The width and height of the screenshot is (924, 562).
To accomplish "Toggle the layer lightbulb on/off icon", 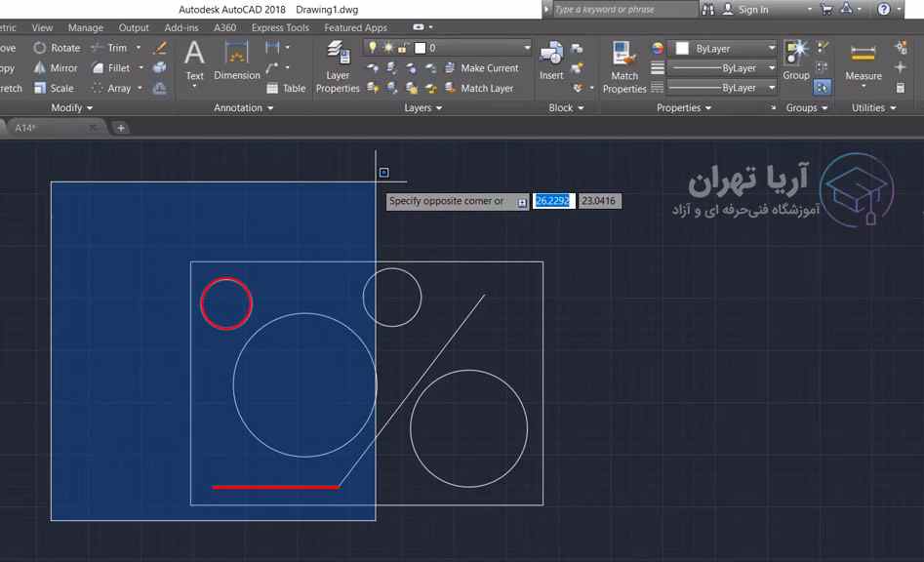I will (372, 48).
